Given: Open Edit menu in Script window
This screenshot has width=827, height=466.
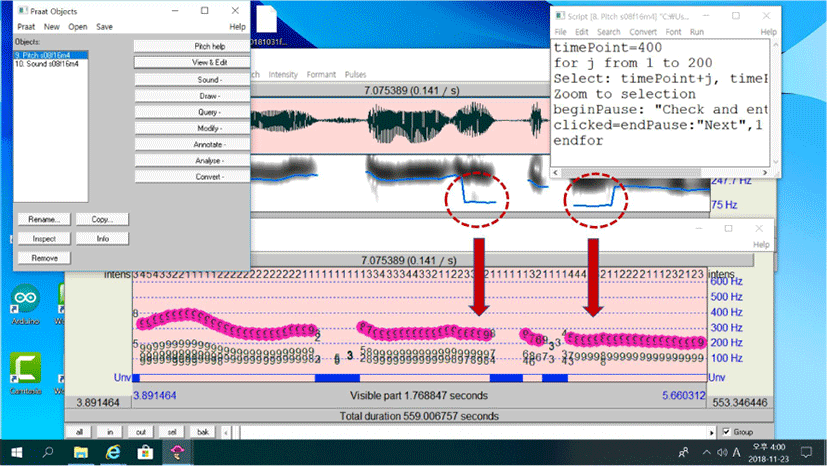Looking at the screenshot, I should pos(581,32).
